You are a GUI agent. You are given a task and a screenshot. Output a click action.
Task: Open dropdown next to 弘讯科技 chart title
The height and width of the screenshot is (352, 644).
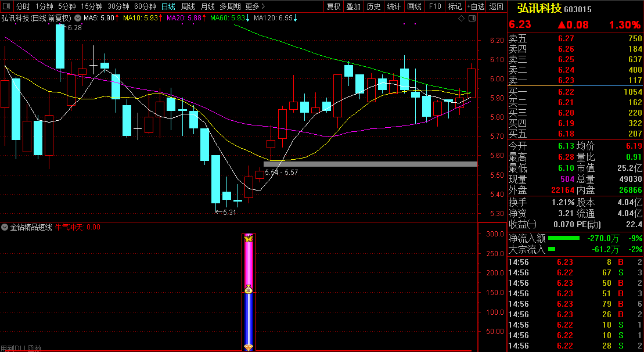click(77, 19)
